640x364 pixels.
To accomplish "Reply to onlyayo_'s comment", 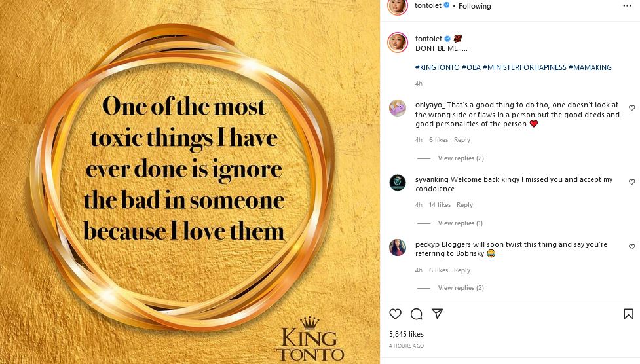I will point(462,140).
